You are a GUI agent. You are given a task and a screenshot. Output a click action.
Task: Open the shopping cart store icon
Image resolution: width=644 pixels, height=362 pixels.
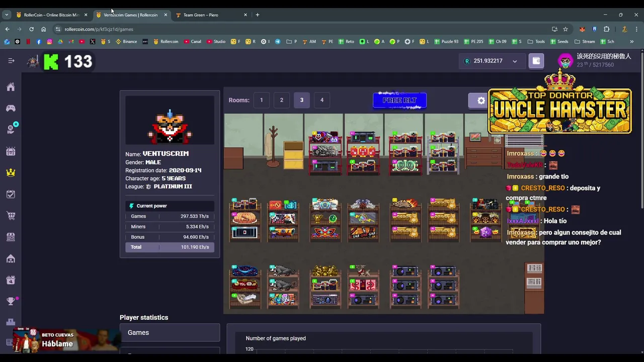click(x=11, y=216)
